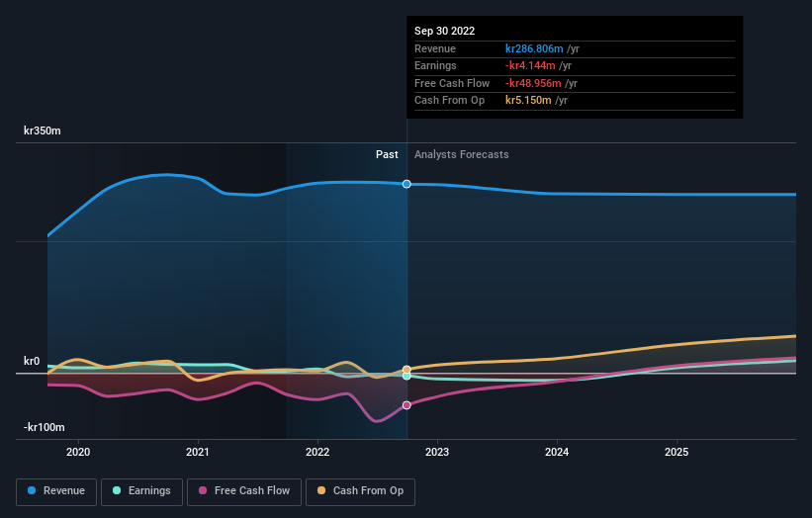Select the 2024 x-axis label
The image size is (812, 518).
[x=557, y=453]
